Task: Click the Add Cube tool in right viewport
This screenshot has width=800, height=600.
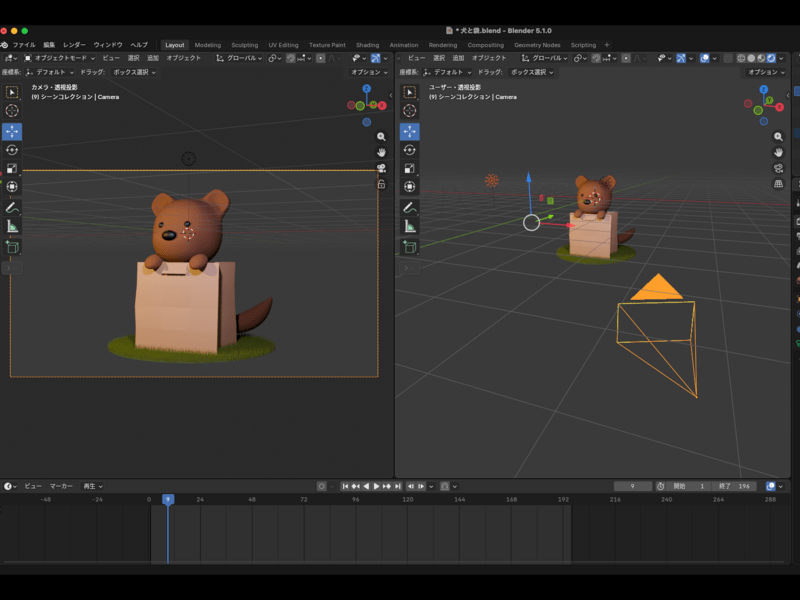Action: (x=409, y=246)
